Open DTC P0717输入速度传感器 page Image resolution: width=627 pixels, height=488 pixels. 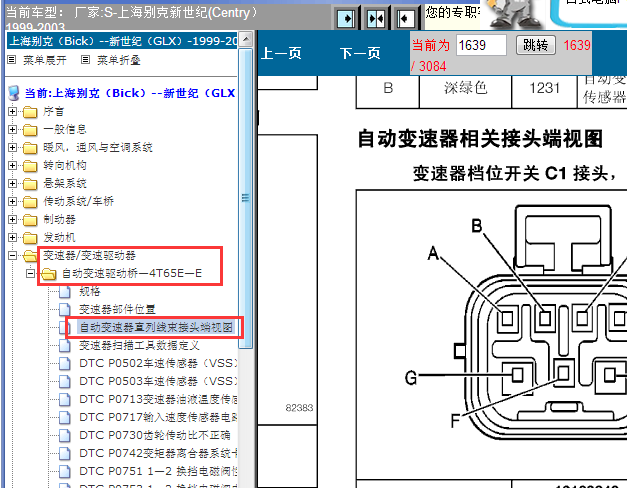pyautogui.click(x=158, y=417)
